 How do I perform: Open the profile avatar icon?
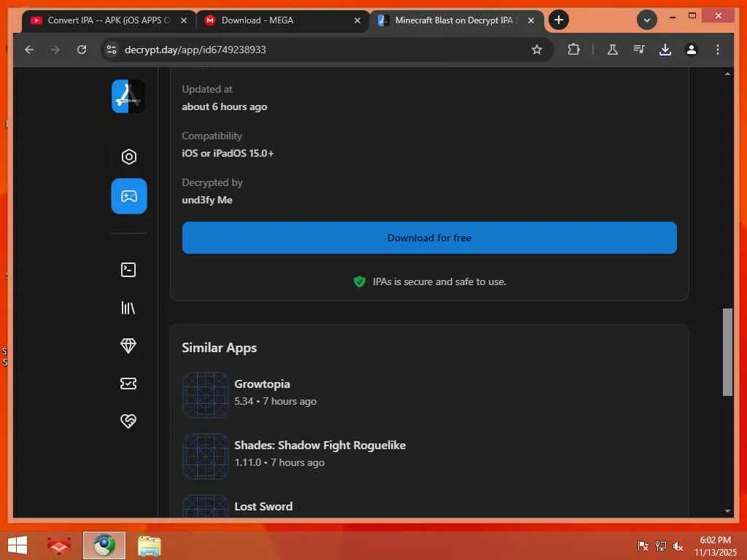click(692, 50)
